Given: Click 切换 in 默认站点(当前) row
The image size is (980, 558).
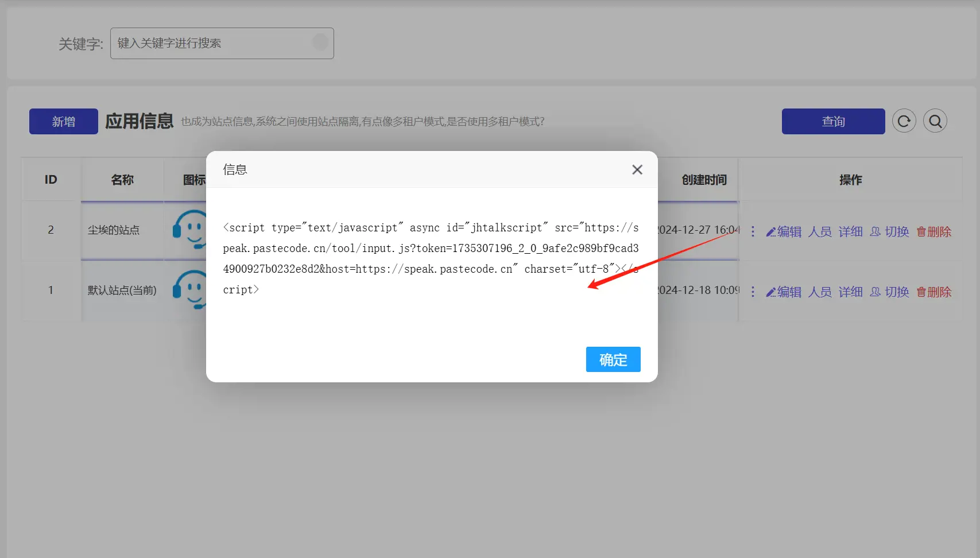Looking at the screenshot, I should coord(889,292).
